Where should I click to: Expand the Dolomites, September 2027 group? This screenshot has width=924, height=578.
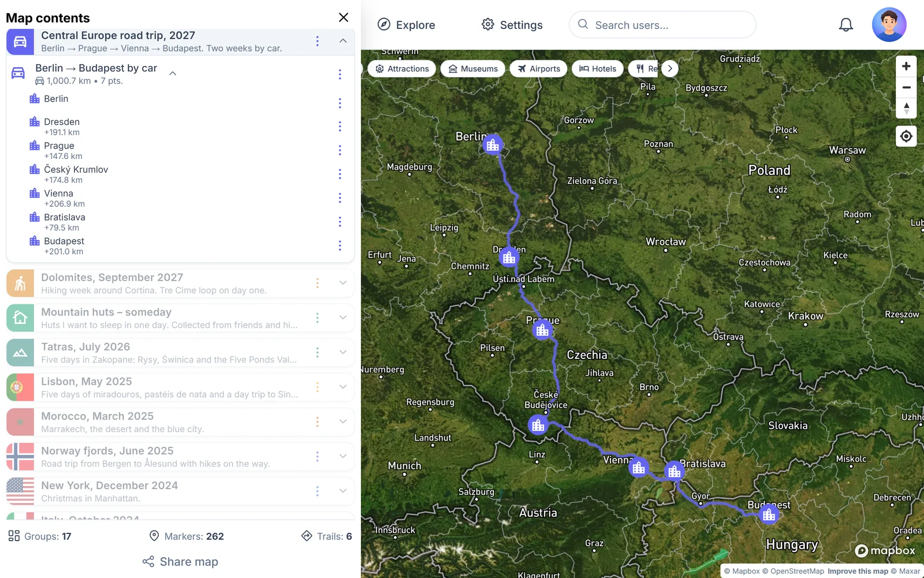point(343,283)
